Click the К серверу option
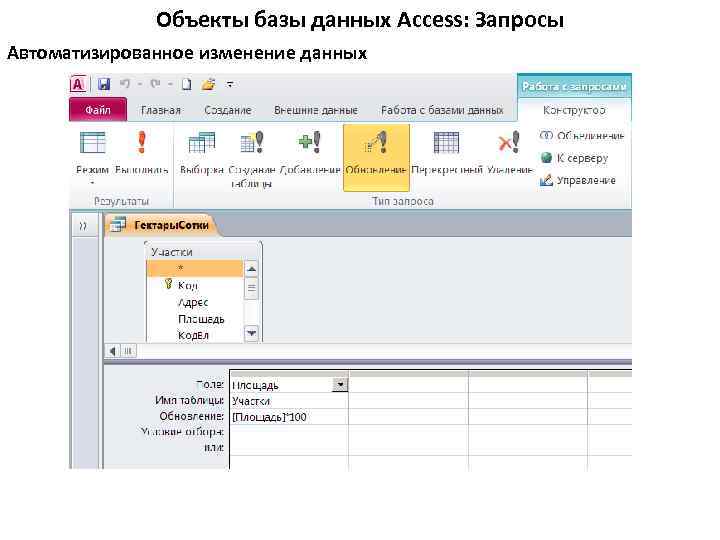Screen dimensions: 720x540 574,158
